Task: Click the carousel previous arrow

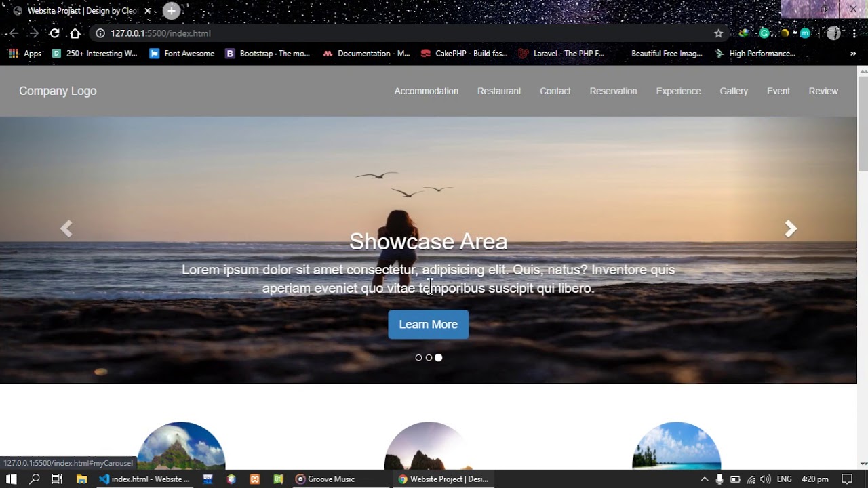Action: click(x=66, y=229)
